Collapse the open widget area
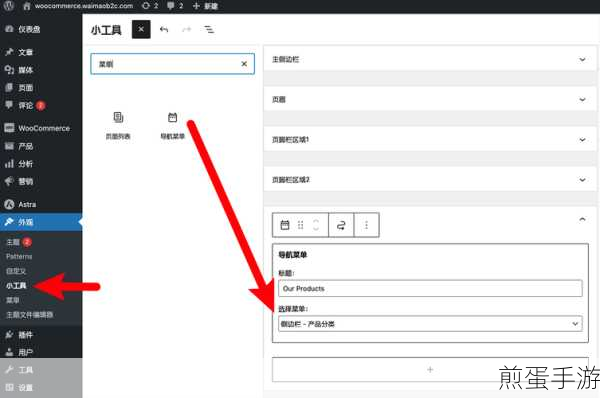 pyautogui.click(x=582, y=219)
